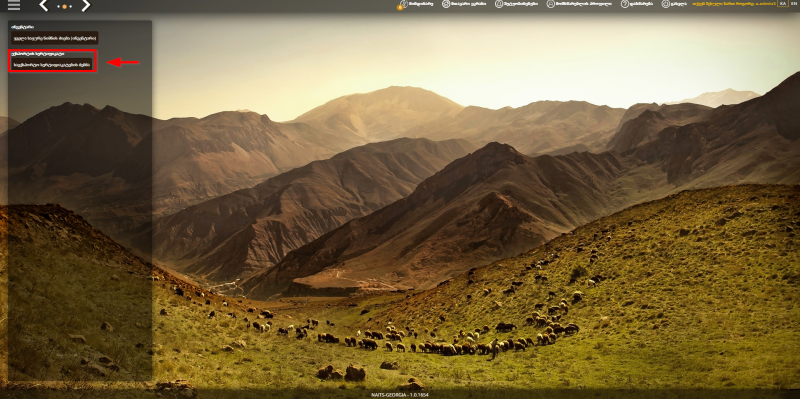Click upper dark button in left panel
The height and width of the screenshot is (399, 800).
[x=55, y=38]
